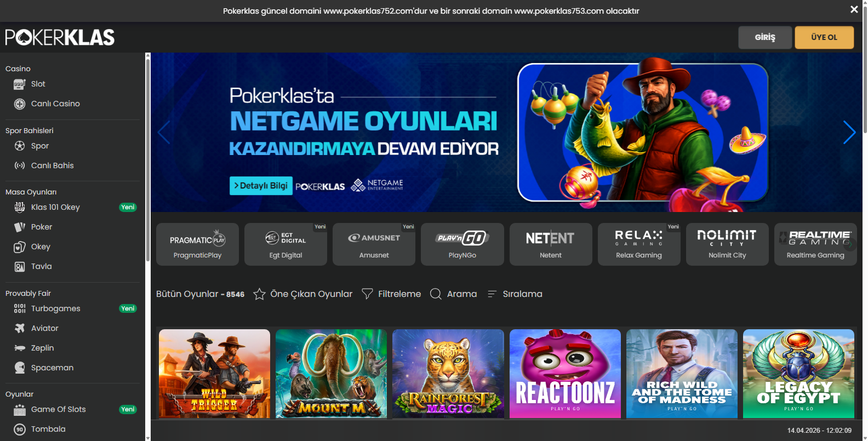The image size is (868, 441).
Task: Click the Game Of Slots icon
Action: point(20,410)
